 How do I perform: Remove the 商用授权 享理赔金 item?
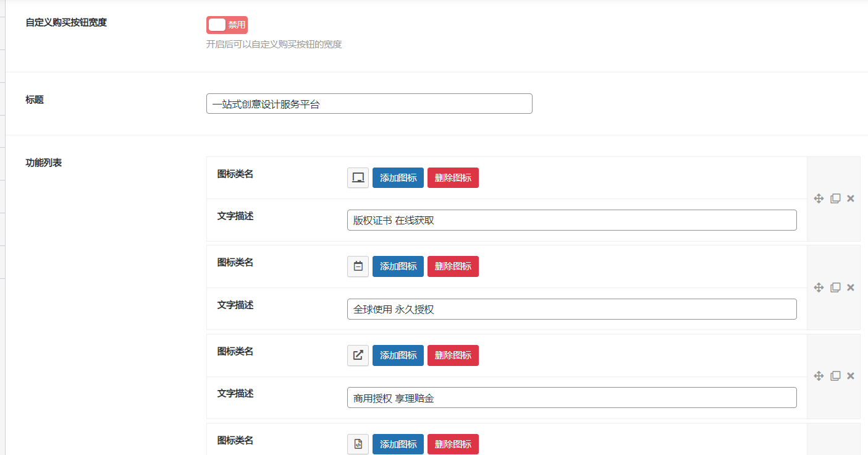(851, 376)
